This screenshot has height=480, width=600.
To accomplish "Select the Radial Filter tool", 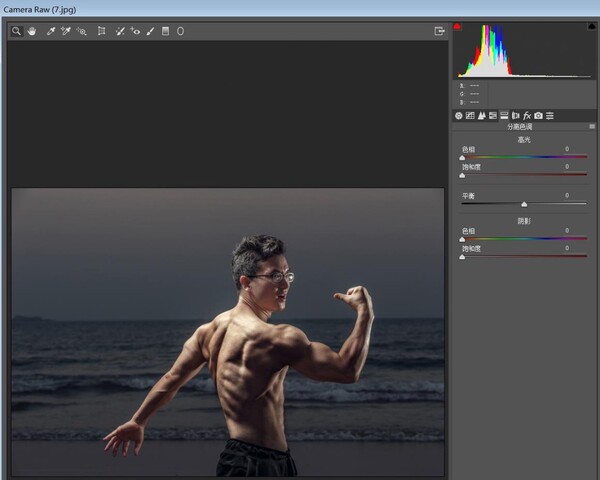I will coord(180,31).
